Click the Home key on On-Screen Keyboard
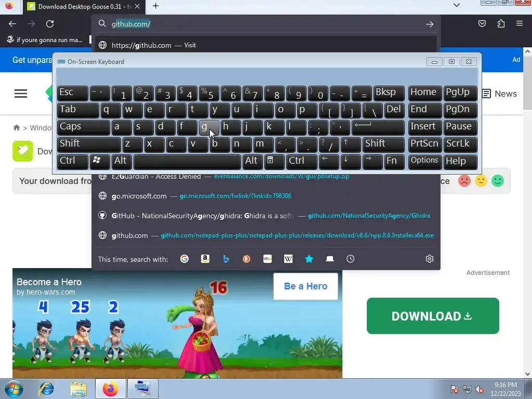Screen dimensions: 532x399 click(x=425, y=93)
